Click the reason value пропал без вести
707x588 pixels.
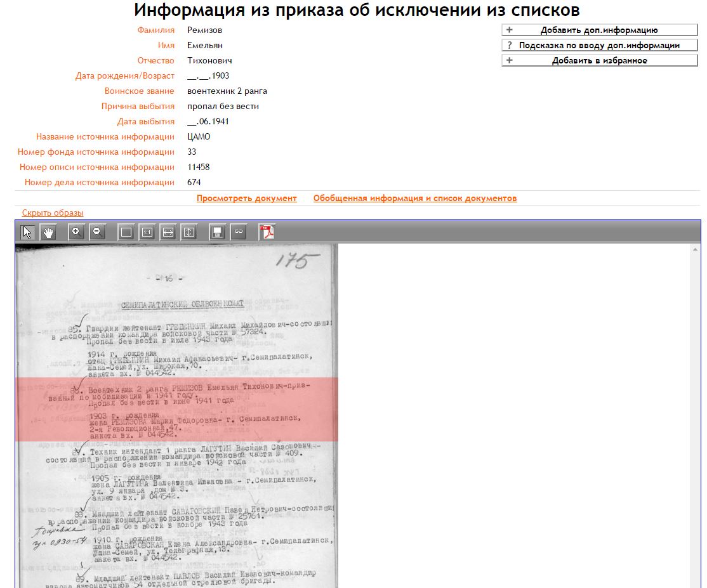click(223, 107)
